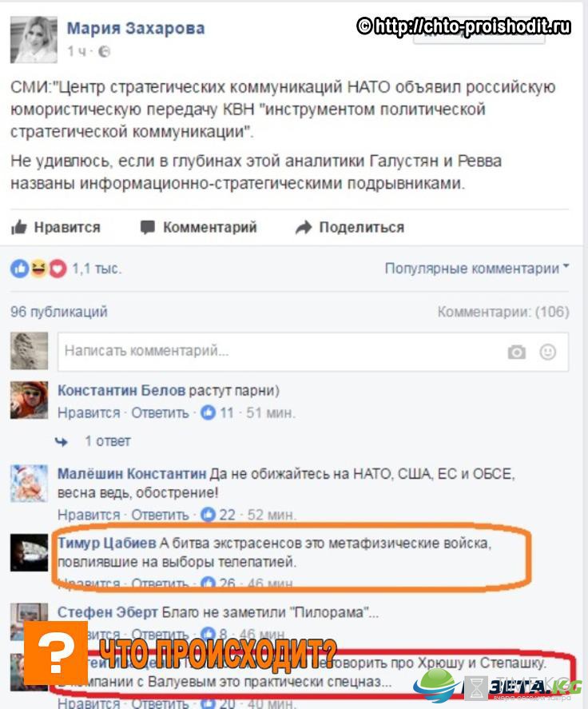
Task: Click the camera icon in the comment box
Action: point(517,352)
